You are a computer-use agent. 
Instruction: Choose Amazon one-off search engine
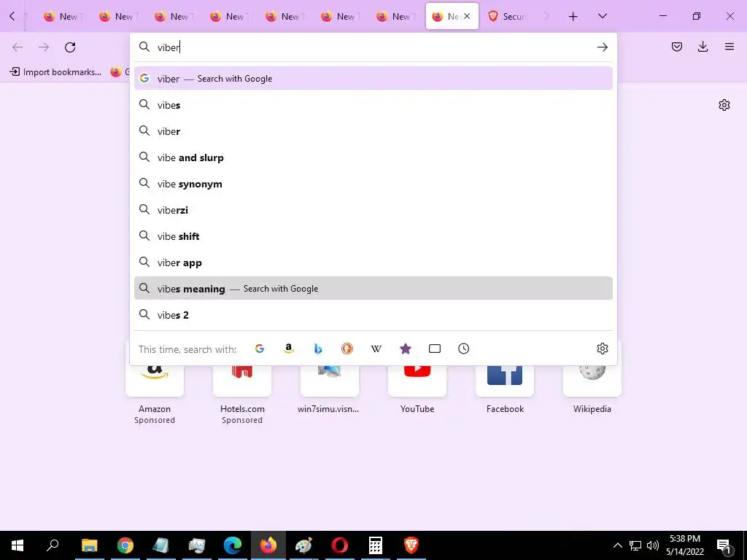coord(289,349)
